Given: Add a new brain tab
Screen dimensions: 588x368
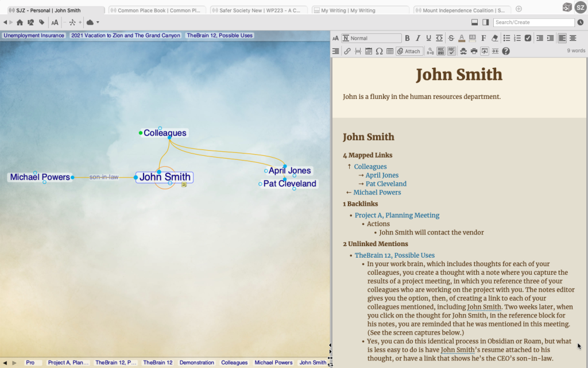Looking at the screenshot, I should pyautogui.click(x=519, y=9).
